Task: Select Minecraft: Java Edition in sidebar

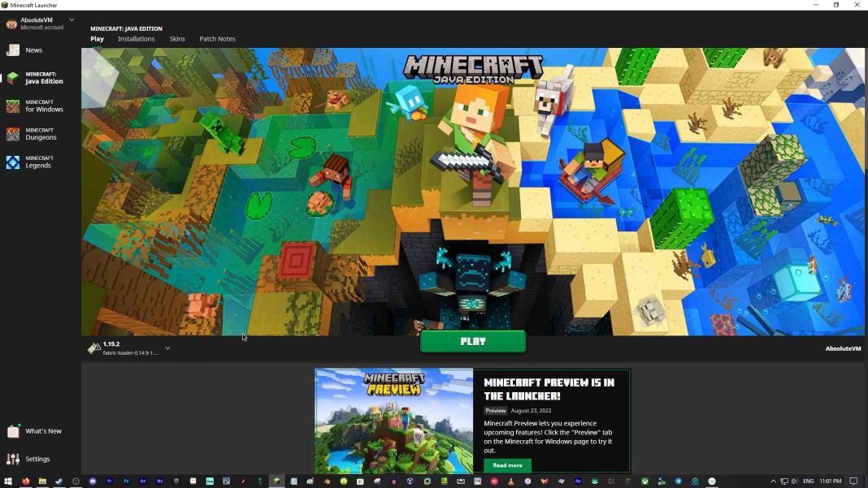Action: coord(37,77)
